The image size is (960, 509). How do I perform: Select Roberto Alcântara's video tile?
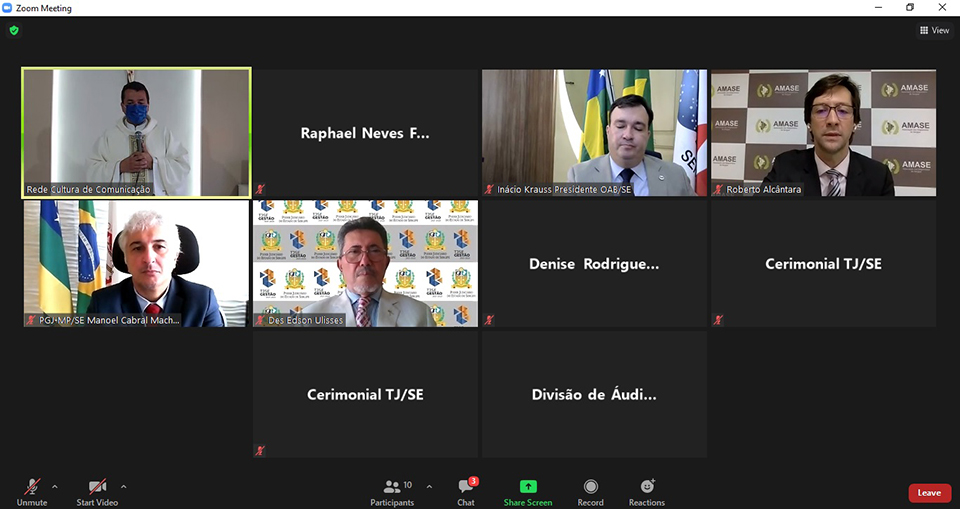click(x=823, y=132)
